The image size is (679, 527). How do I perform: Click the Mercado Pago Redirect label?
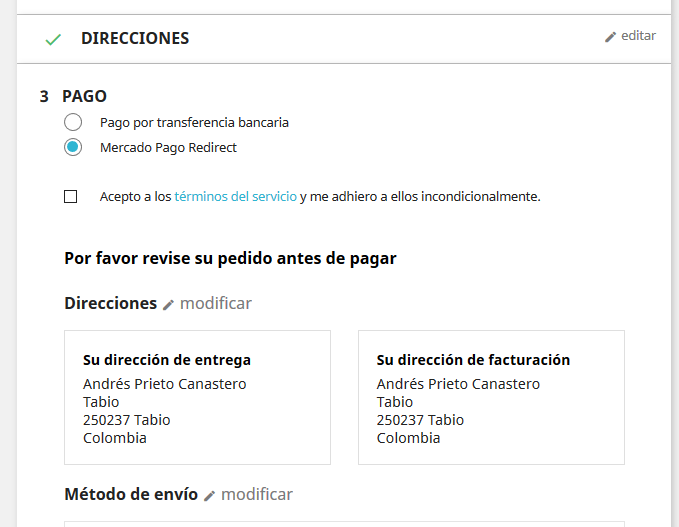point(168,148)
